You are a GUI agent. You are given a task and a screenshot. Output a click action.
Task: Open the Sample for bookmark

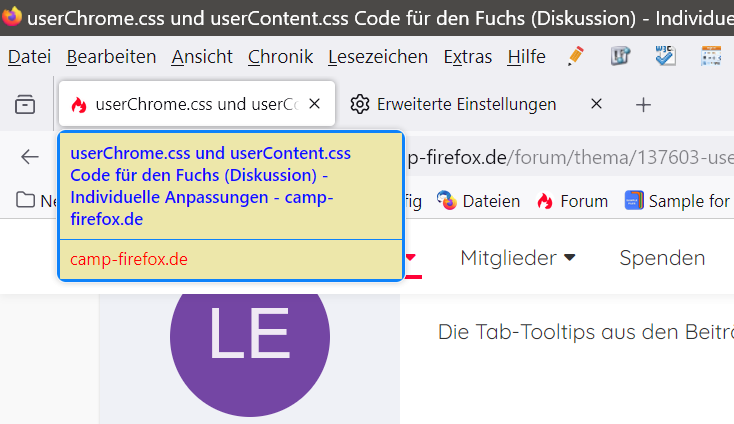pos(679,201)
